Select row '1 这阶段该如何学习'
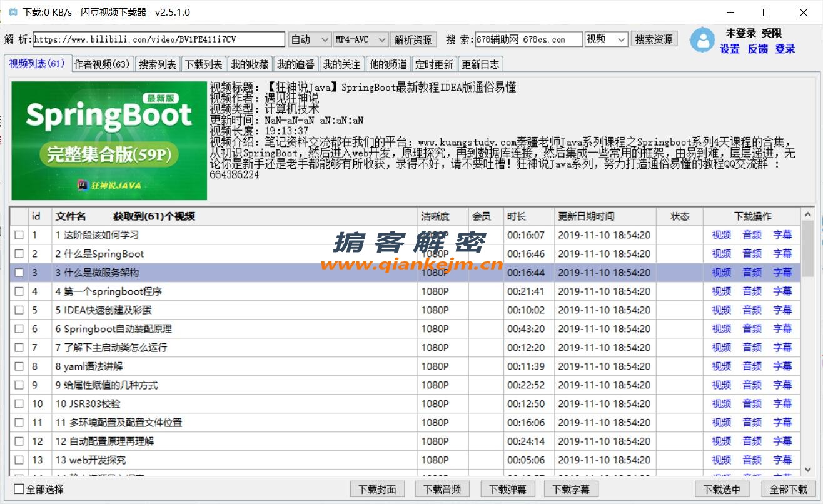The image size is (823, 504). click(405, 235)
